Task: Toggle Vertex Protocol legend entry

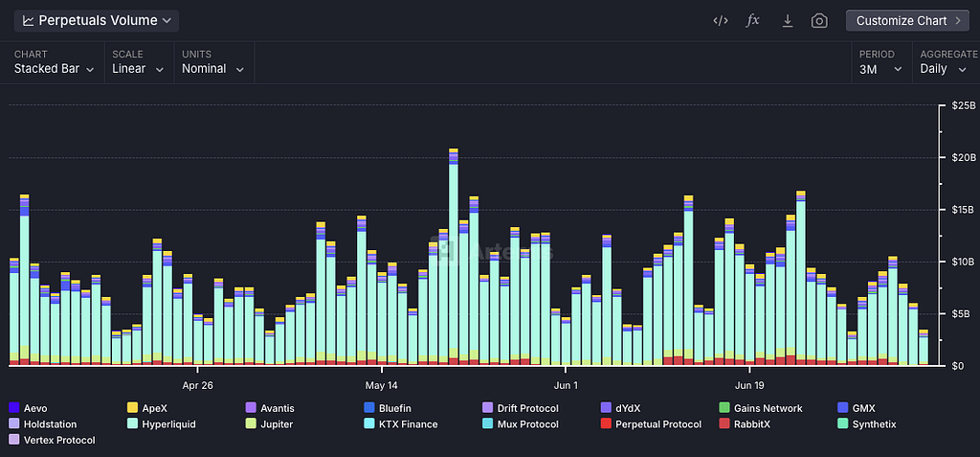Action: (52, 440)
